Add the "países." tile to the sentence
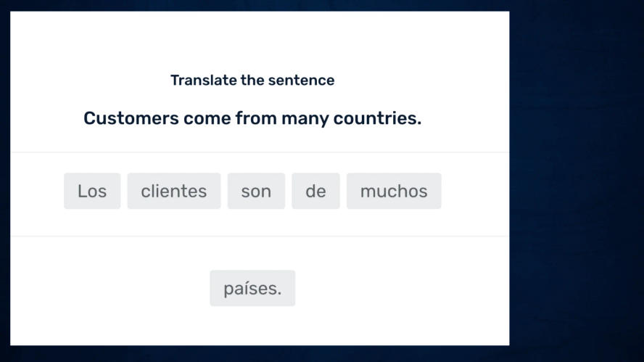The image size is (644, 362). (252, 288)
